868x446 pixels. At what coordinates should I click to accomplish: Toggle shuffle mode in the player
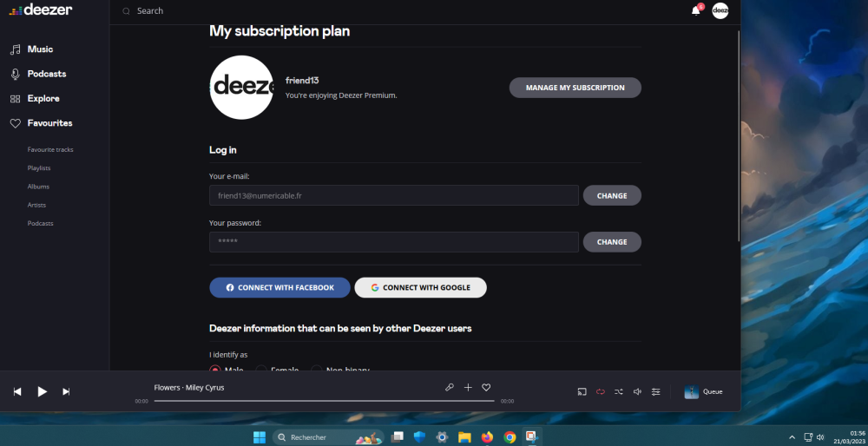point(619,391)
